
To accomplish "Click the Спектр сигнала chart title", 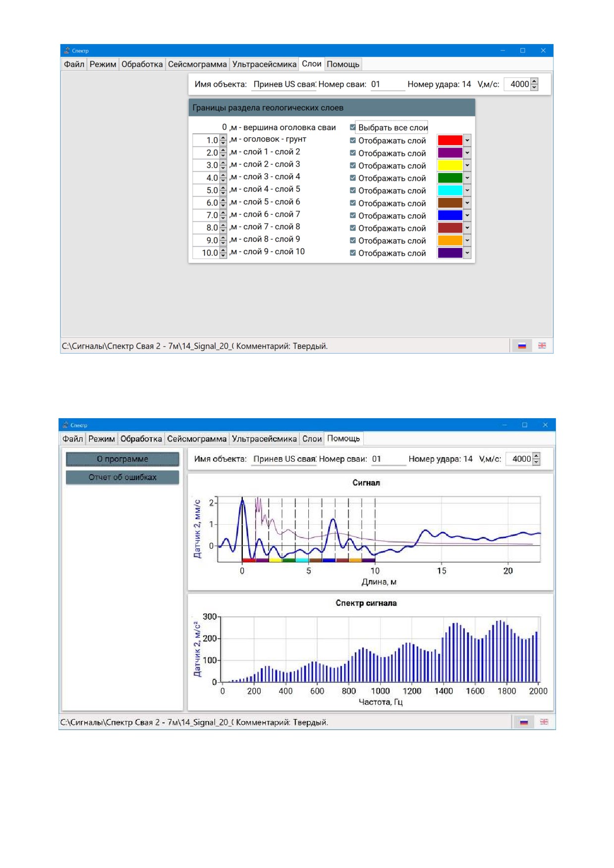I will click(366, 603).
